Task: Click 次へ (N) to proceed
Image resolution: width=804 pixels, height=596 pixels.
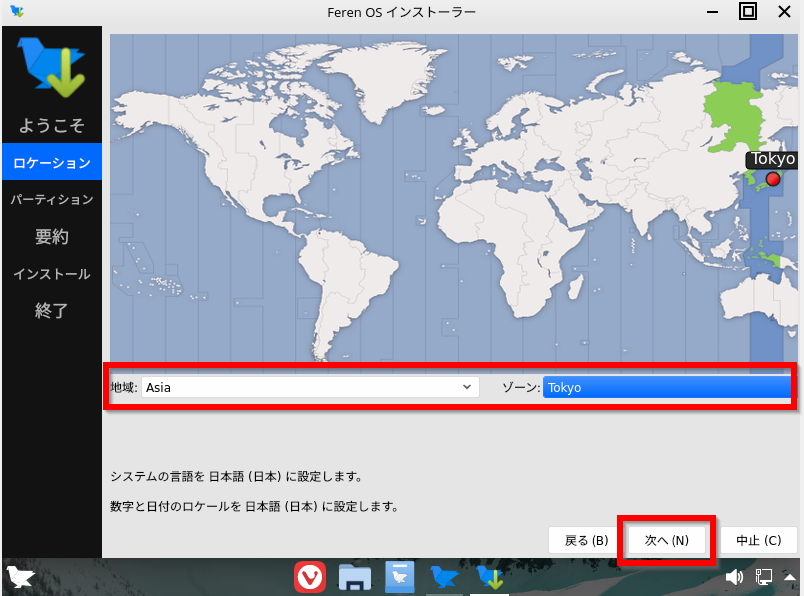Action: 667,540
